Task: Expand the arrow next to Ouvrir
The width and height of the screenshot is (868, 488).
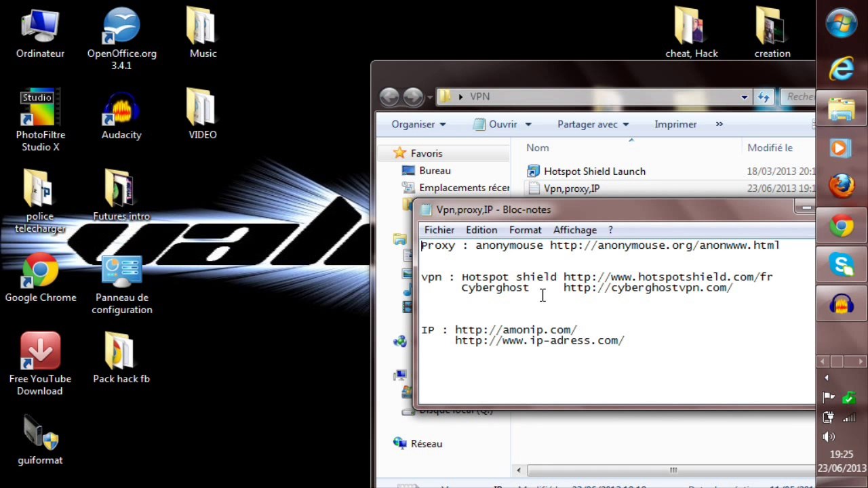Action: click(x=528, y=124)
